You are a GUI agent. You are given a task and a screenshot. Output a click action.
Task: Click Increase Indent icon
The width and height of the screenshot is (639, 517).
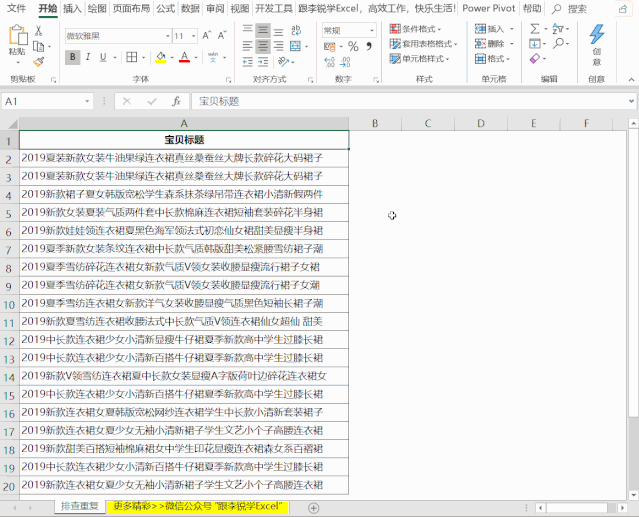[263, 62]
